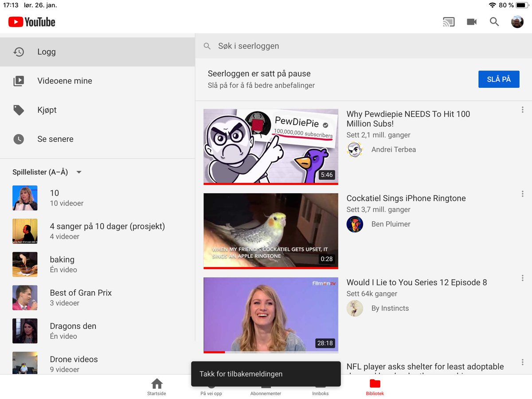Select the Bibliotek library tab
This screenshot has height=399, width=532.
(375, 387)
